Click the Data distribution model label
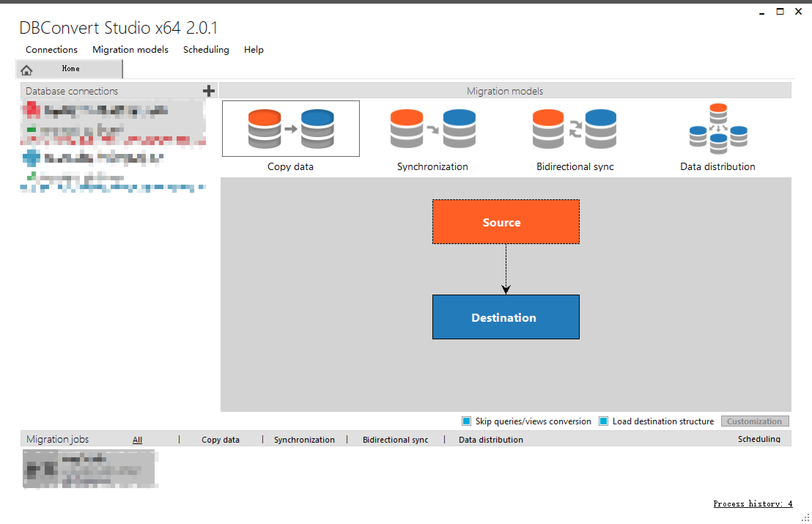Screen dimensions: 812x524 (718, 167)
